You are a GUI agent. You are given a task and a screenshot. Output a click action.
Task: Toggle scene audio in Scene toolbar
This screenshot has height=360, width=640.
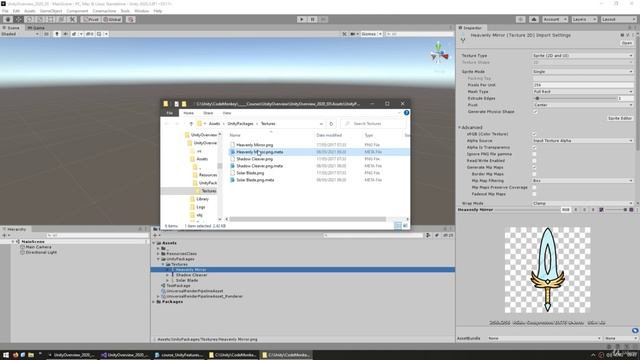[x=65, y=34]
